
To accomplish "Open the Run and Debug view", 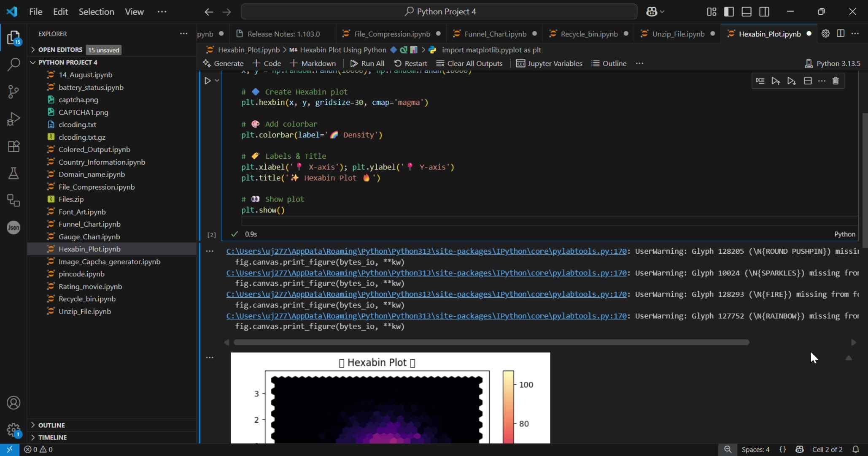I will (13, 119).
